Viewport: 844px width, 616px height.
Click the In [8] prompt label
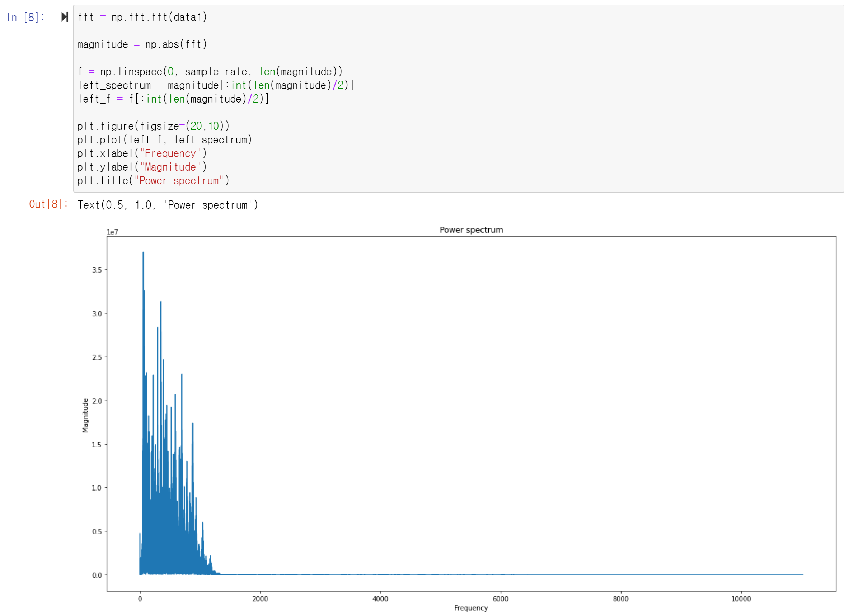click(25, 17)
